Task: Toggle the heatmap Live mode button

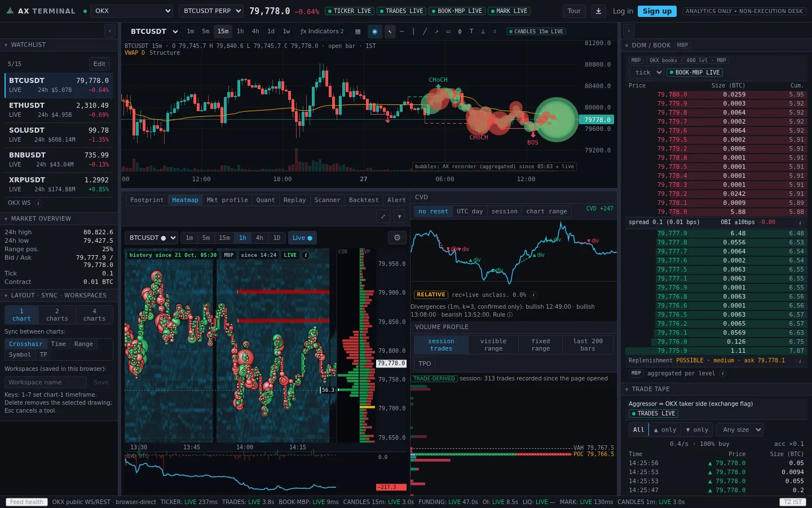Action: click(302, 238)
